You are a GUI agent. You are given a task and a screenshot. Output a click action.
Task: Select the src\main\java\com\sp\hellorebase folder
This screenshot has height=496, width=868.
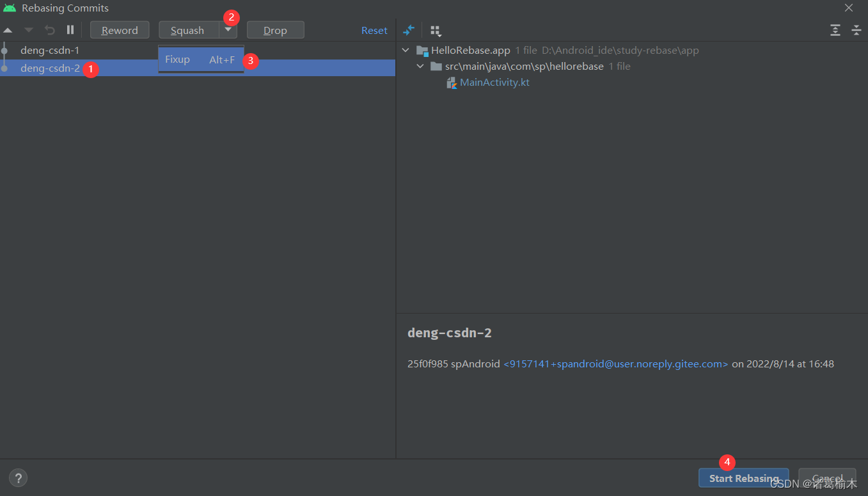[x=632, y=66]
